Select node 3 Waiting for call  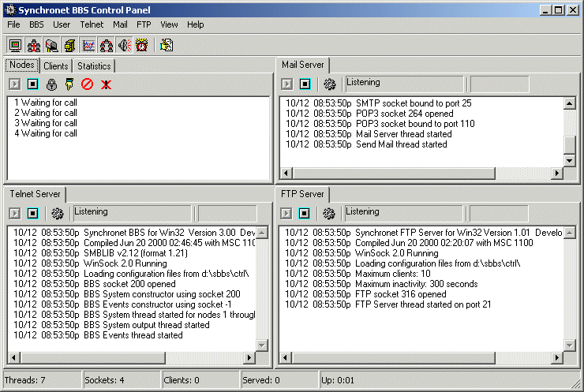[46, 123]
